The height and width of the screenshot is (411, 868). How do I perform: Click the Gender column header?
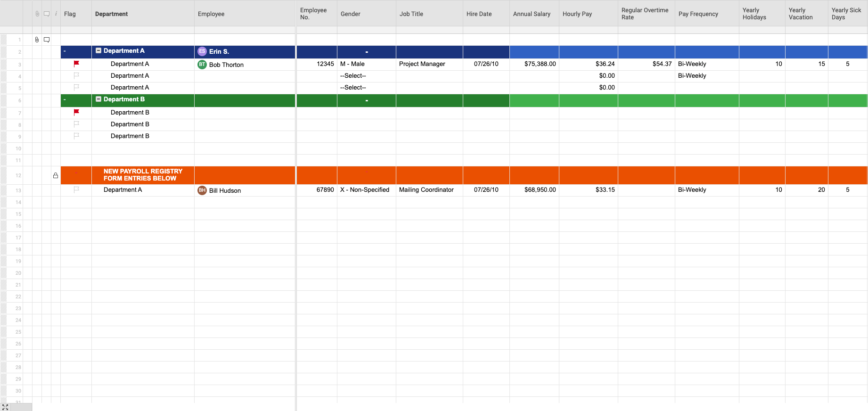pyautogui.click(x=367, y=14)
